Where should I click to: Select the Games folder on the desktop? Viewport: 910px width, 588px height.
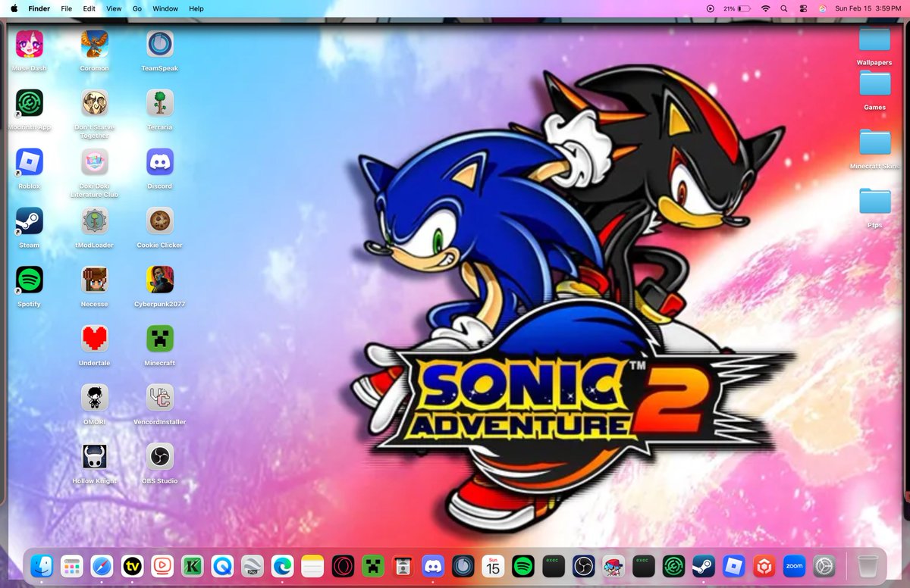click(x=874, y=83)
